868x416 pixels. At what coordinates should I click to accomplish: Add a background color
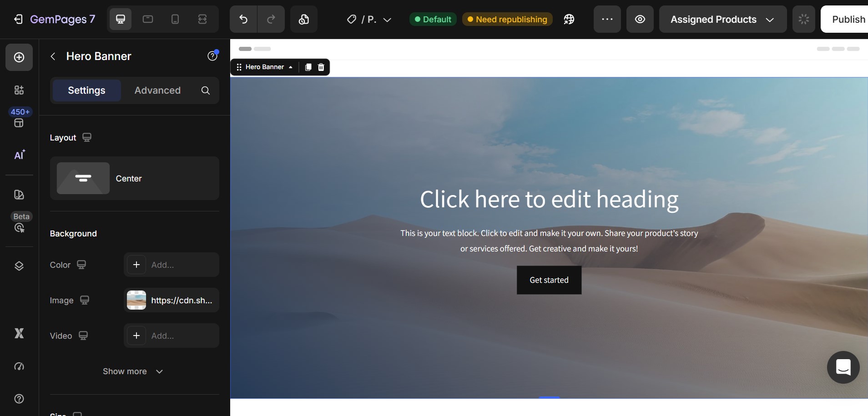tap(172, 265)
